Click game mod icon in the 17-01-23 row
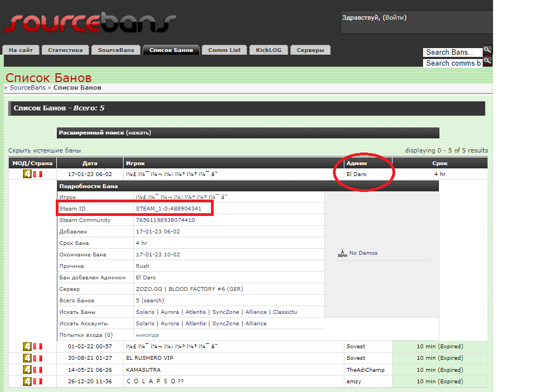This screenshot has width=551, height=392. click(27, 174)
